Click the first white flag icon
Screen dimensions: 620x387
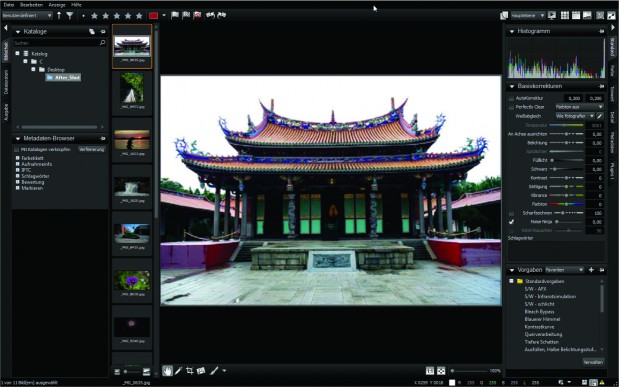[175, 15]
